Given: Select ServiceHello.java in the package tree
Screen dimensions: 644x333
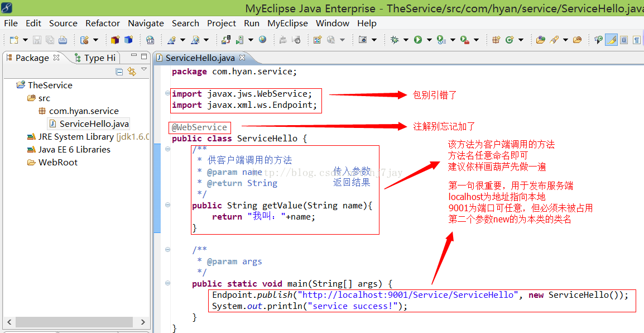Looking at the screenshot, I should tap(89, 123).
